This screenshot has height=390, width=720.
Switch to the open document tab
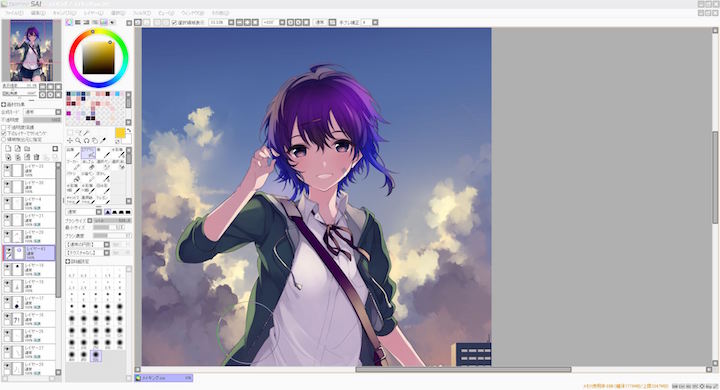[x=163, y=378]
